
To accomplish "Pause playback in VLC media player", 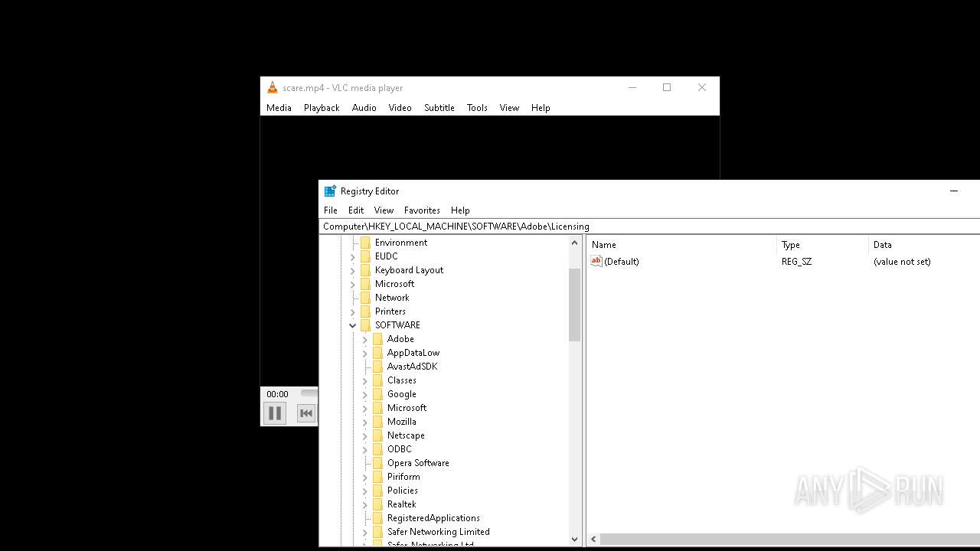I will click(x=275, y=413).
